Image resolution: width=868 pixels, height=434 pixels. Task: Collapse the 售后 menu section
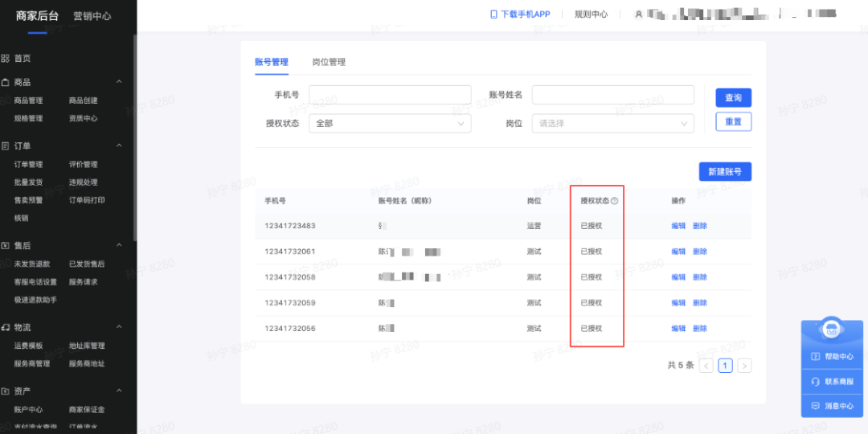tap(119, 245)
